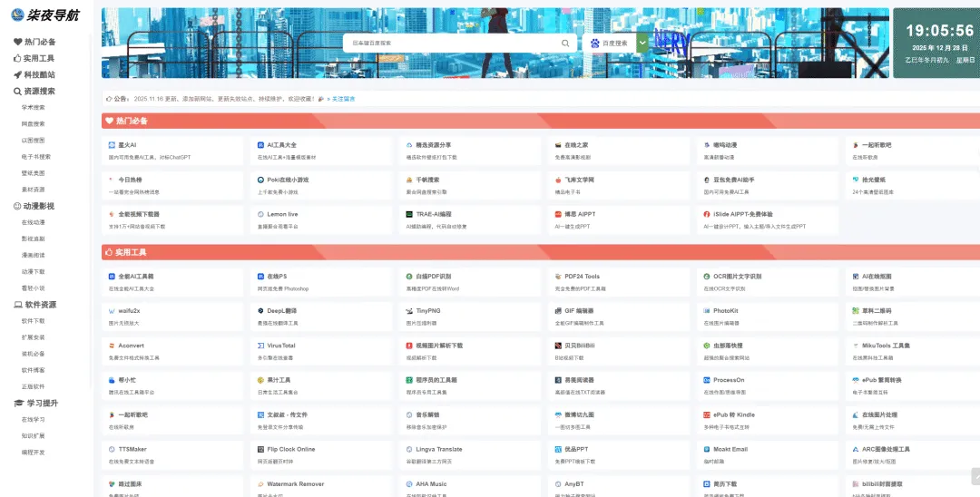Click the 柒夜导航 site logo
The image size is (980, 497).
45,15
